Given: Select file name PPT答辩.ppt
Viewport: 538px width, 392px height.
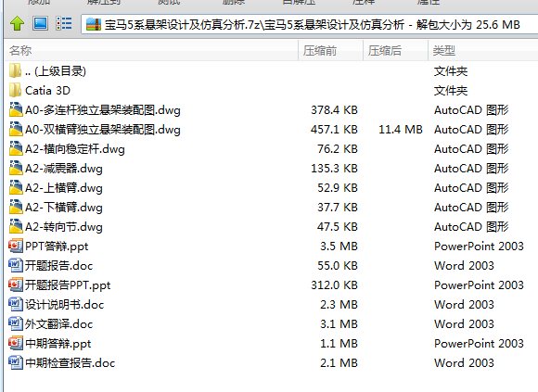Looking at the screenshot, I should [x=57, y=247].
